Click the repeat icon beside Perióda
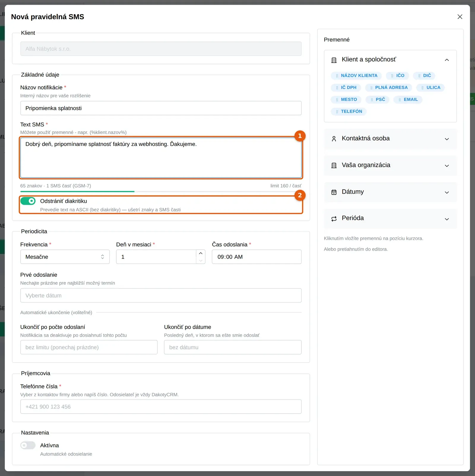This screenshot has width=475, height=476. 334,219
